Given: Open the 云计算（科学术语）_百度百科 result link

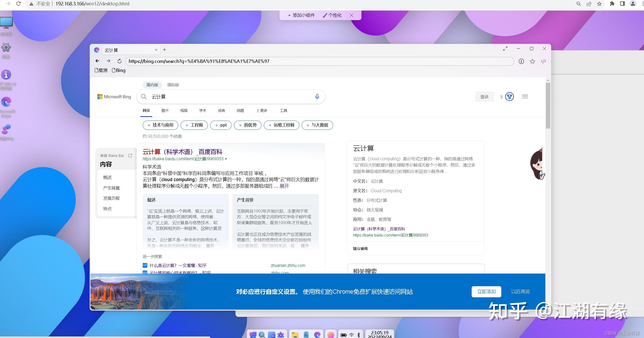Looking at the screenshot, I should [x=183, y=152].
